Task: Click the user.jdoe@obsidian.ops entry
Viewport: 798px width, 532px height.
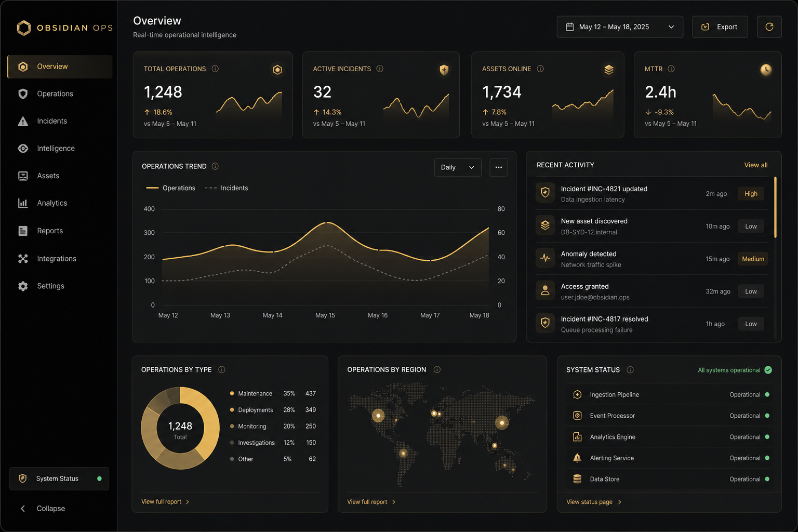Action: tap(595, 297)
